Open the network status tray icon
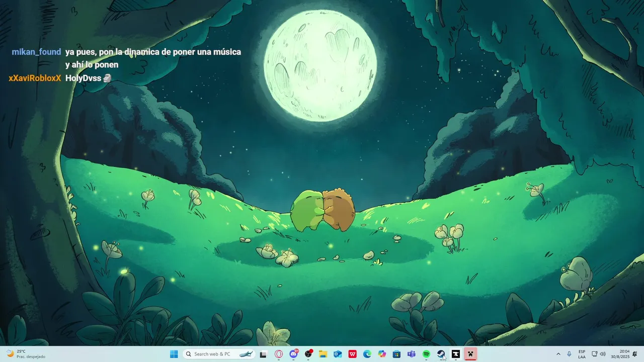Screen dimensions: 644x362 [594, 354]
